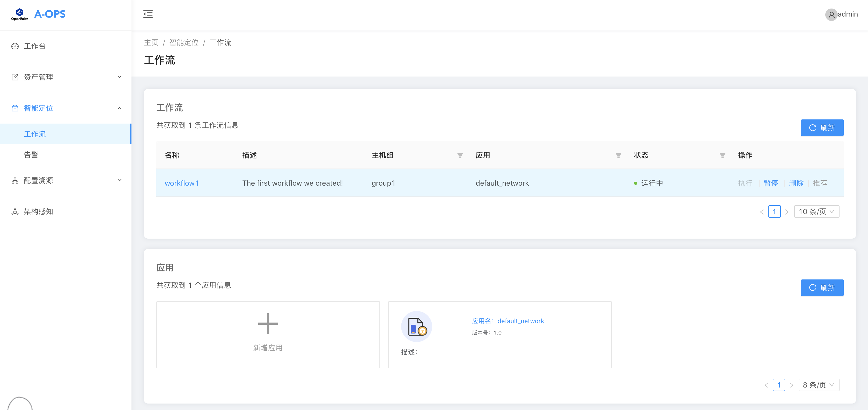This screenshot has width=868, height=410.
Task: Click 暂停 to pause workflow1
Action: (x=771, y=183)
